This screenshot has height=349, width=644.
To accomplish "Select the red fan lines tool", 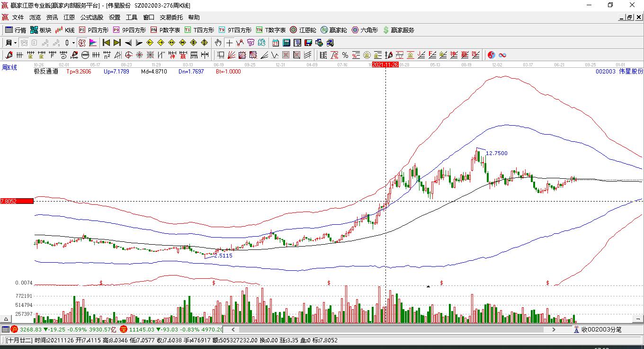I will (x=232, y=55).
